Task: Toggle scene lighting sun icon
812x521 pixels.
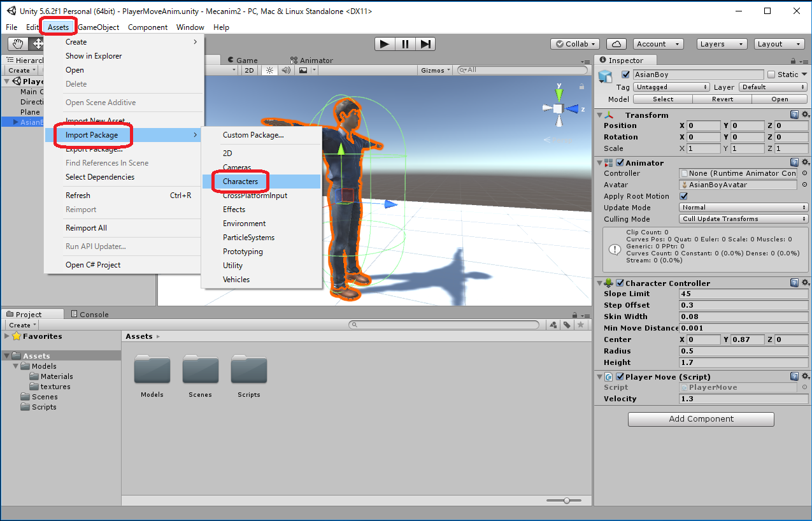Action: [x=270, y=70]
